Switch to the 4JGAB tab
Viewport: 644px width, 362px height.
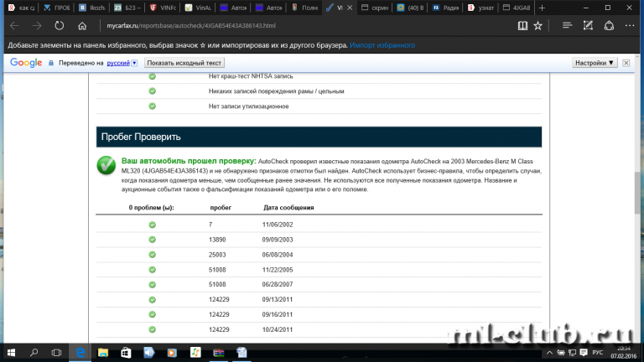(x=517, y=8)
